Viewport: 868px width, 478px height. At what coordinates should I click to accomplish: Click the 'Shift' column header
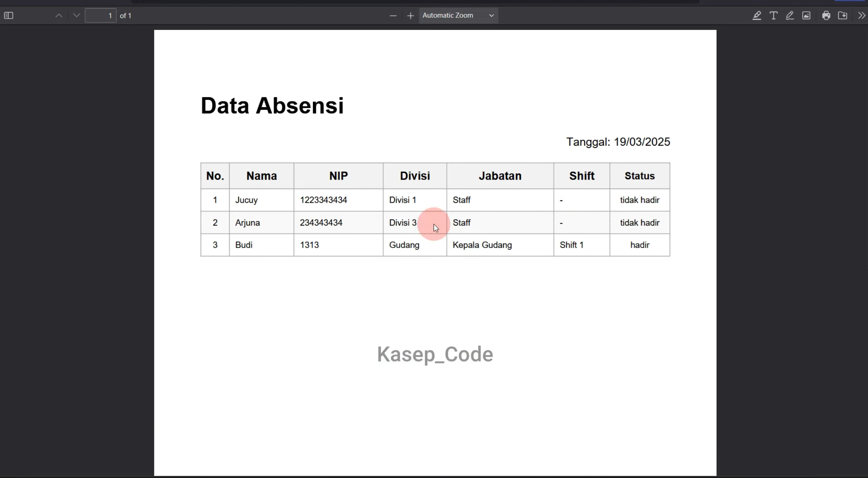(582, 176)
